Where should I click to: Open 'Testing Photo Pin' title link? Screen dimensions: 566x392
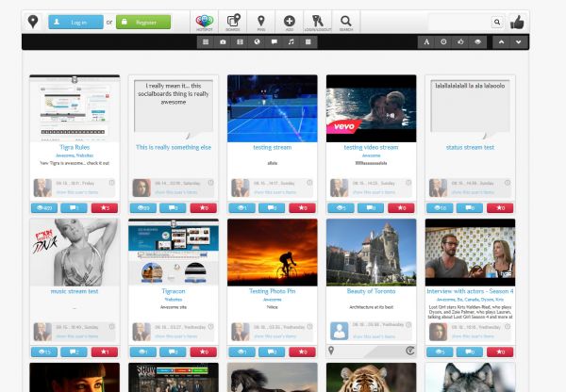(273, 291)
